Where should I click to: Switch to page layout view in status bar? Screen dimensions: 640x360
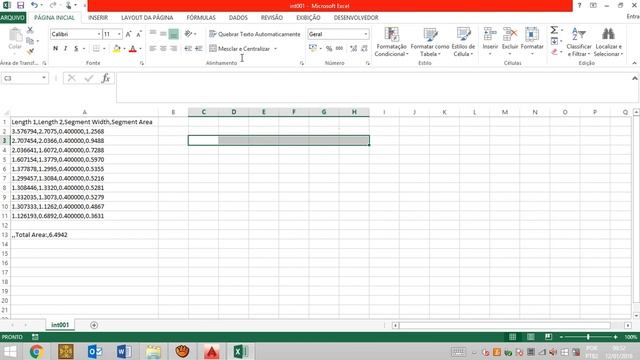tap(531, 337)
